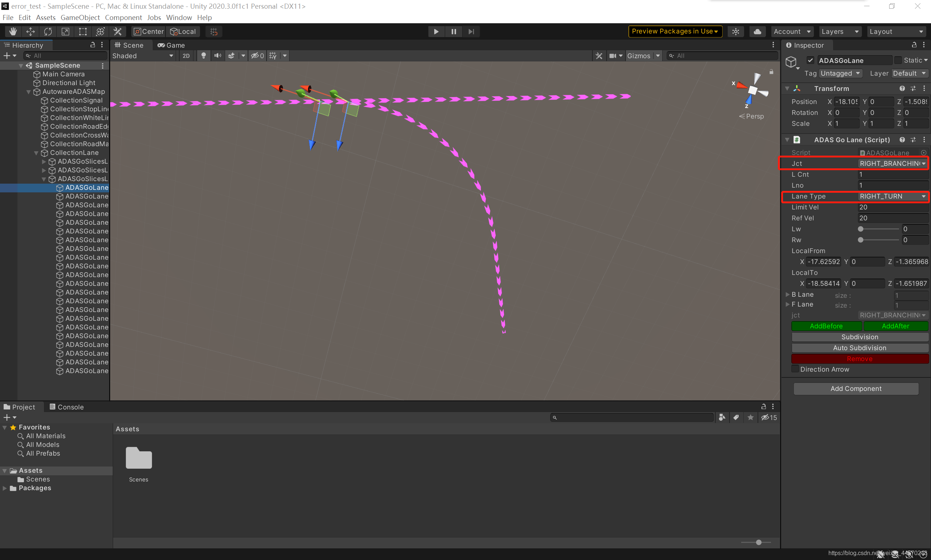Toggle the 2D view mode

coord(186,56)
